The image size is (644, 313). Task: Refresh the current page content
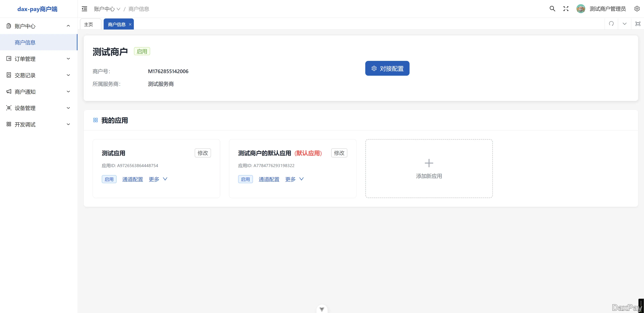(611, 24)
